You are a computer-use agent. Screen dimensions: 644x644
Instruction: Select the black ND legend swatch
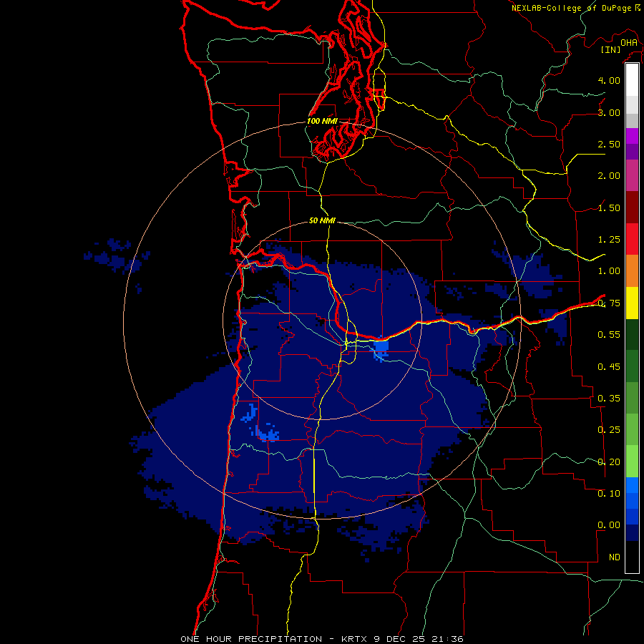click(632, 557)
